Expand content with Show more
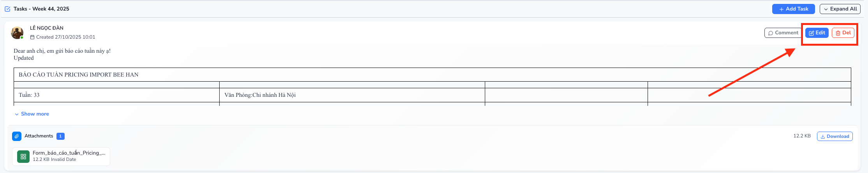The width and height of the screenshot is (868, 173). click(x=32, y=114)
